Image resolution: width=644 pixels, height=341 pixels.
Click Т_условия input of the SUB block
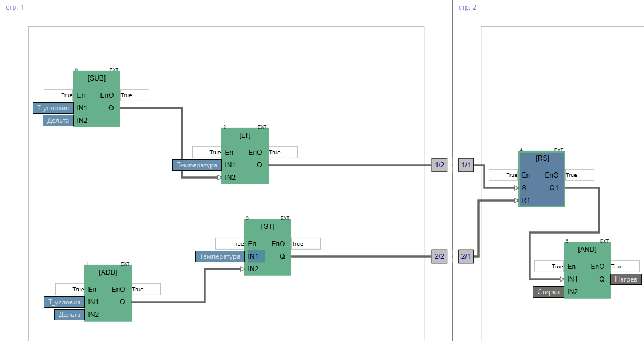click(x=53, y=108)
